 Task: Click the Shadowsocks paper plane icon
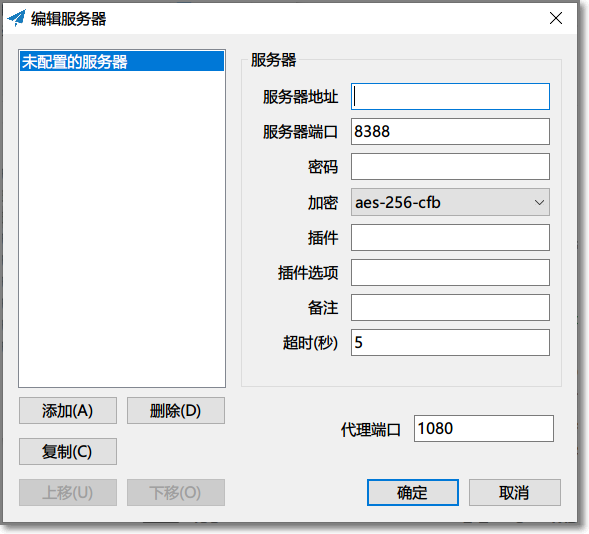(x=16, y=18)
